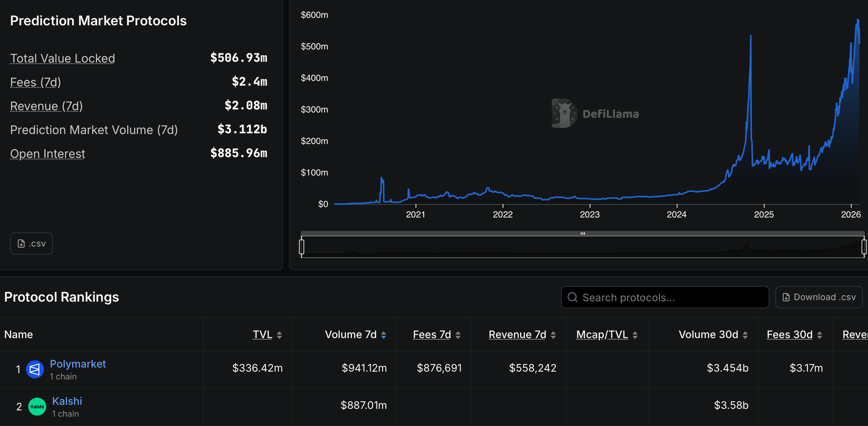Sort by Revenue 7d arrows

[x=553, y=335]
